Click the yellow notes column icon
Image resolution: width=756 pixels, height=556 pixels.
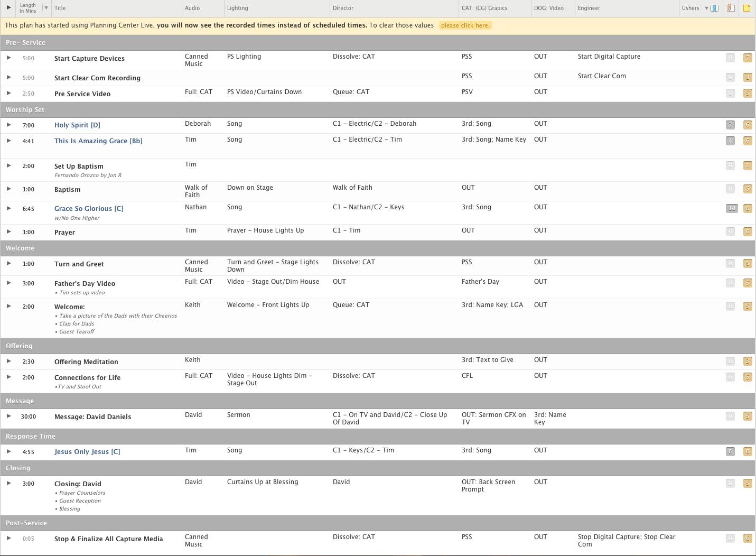[747, 8]
